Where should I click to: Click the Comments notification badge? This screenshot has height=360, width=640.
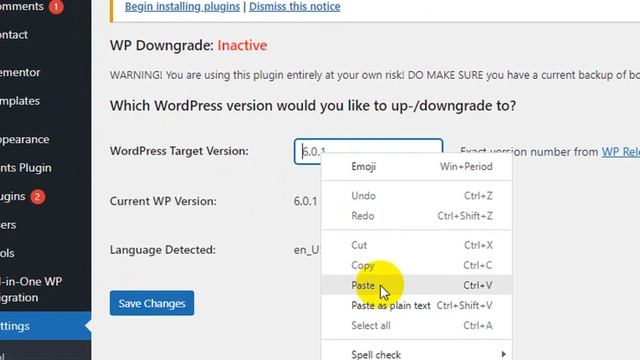[56, 7]
